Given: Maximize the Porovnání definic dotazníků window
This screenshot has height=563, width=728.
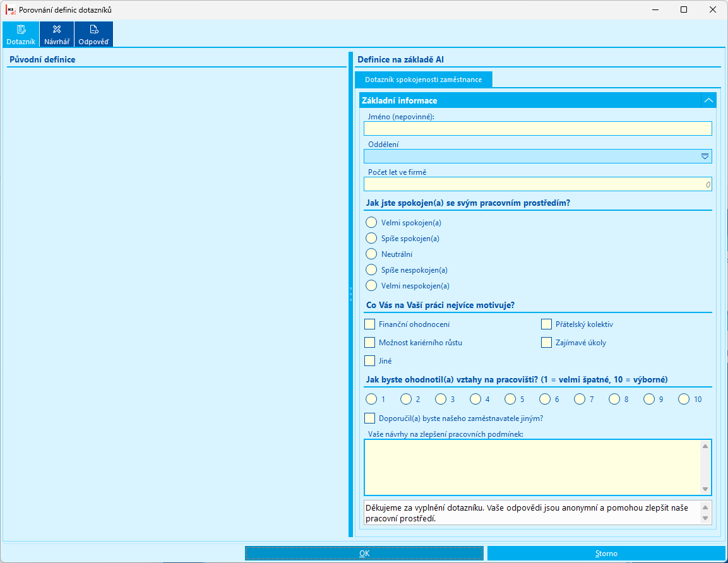Looking at the screenshot, I should [x=683, y=9].
